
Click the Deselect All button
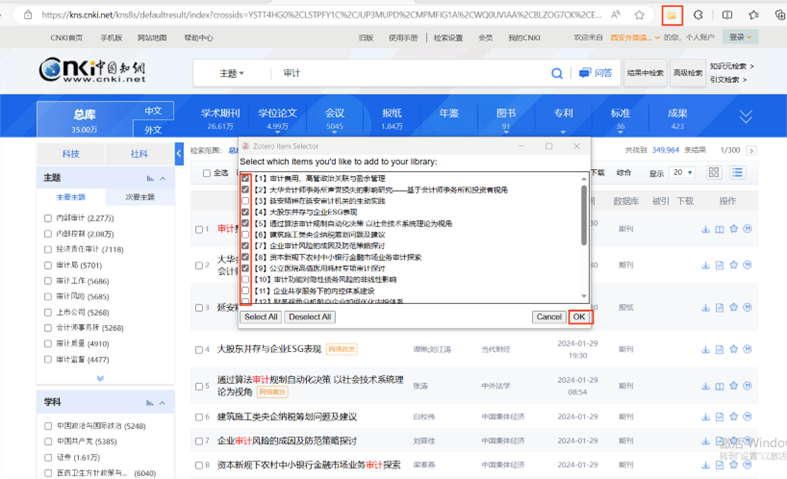point(310,317)
